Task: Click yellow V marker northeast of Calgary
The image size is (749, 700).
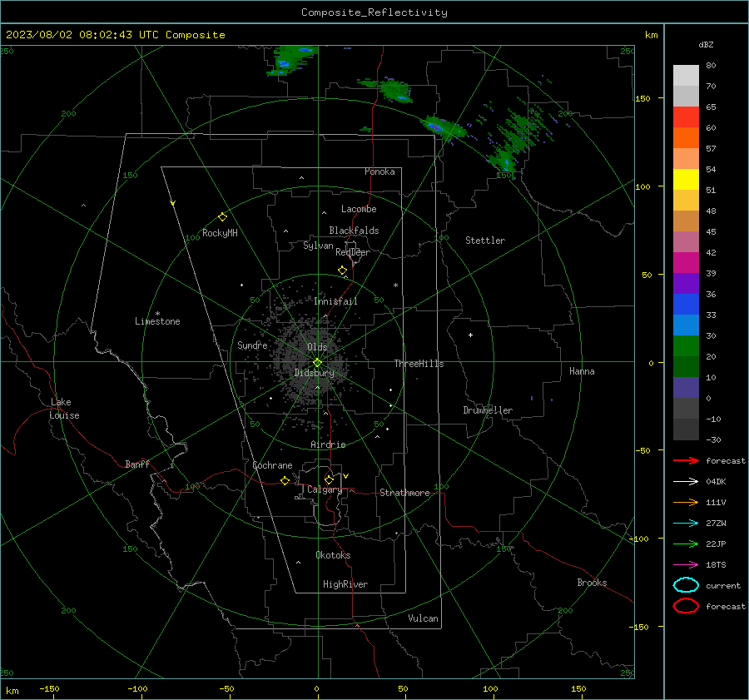Action: tap(346, 476)
